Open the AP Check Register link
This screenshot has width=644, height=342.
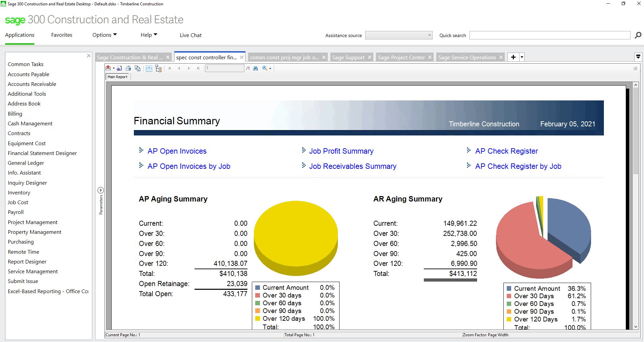[x=506, y=151]
